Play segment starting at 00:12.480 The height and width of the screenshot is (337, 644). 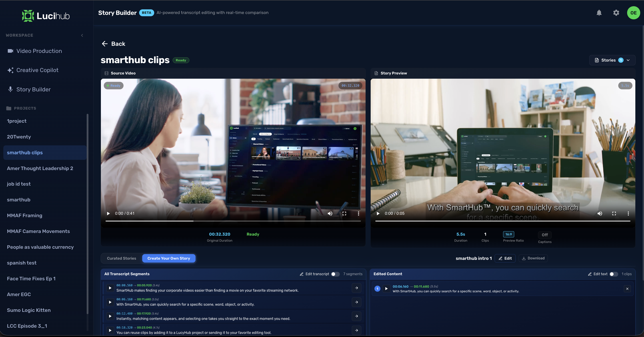[110, 316]
